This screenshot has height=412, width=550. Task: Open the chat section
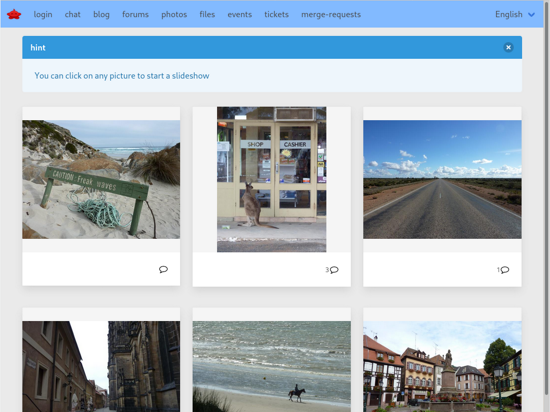click(73, 14)
